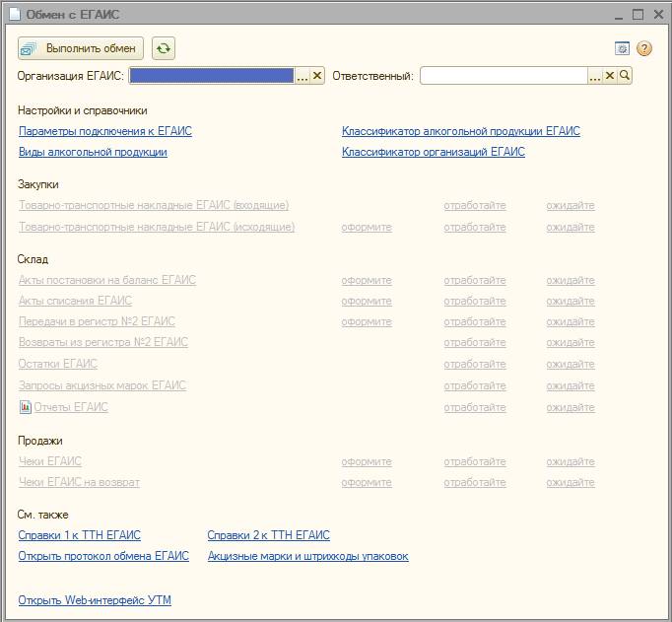Click оформите for Передачи в регистр №2
672x622 pixels.
coord(367,322)
